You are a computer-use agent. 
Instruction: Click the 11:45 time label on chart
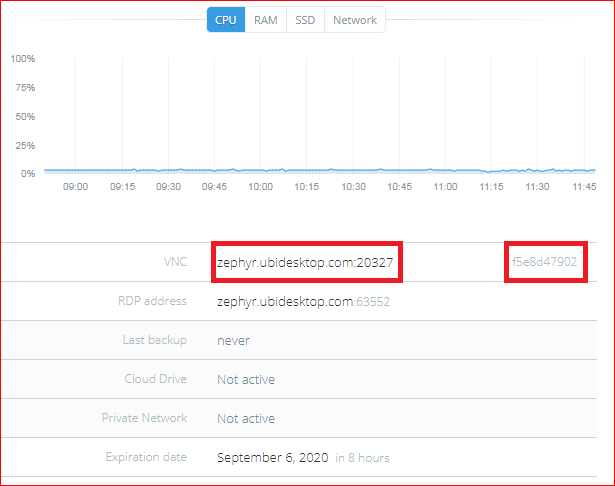(584, 187)
